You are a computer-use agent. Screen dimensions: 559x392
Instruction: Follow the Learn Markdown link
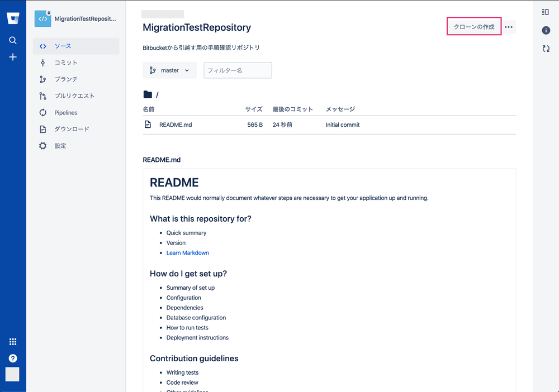pyautogui.click(x=187, y=253)
